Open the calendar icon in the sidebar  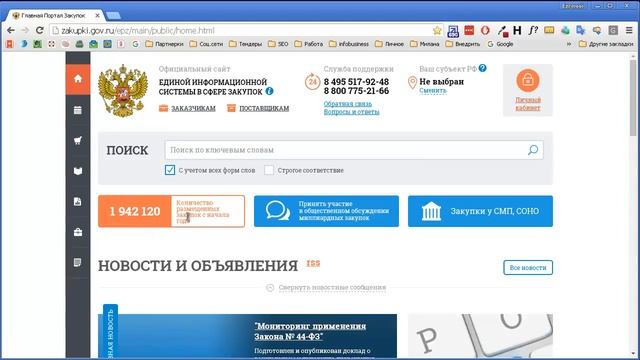click(78, 110)
